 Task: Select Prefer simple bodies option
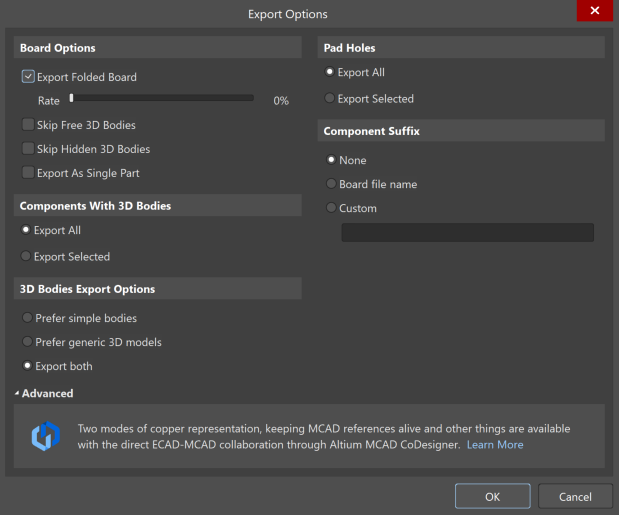click(27, 318)
